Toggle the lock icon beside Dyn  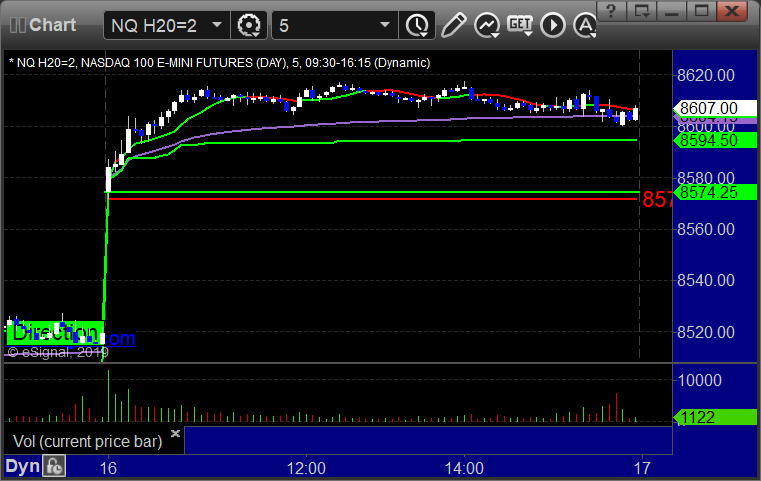(54, 466)
